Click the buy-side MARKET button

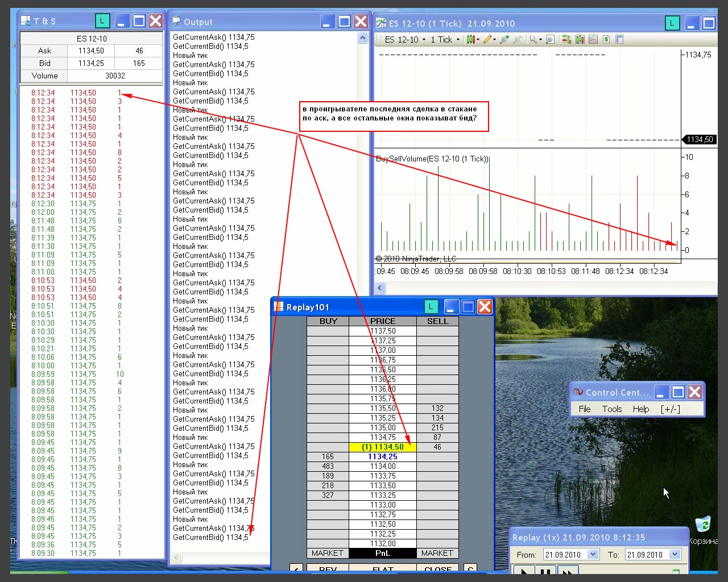point(328,553)
